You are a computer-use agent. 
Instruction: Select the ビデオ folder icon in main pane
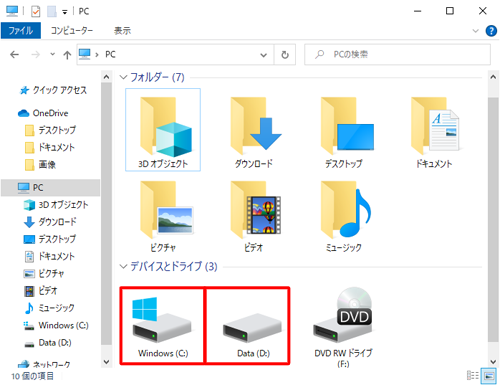(255, 210)
